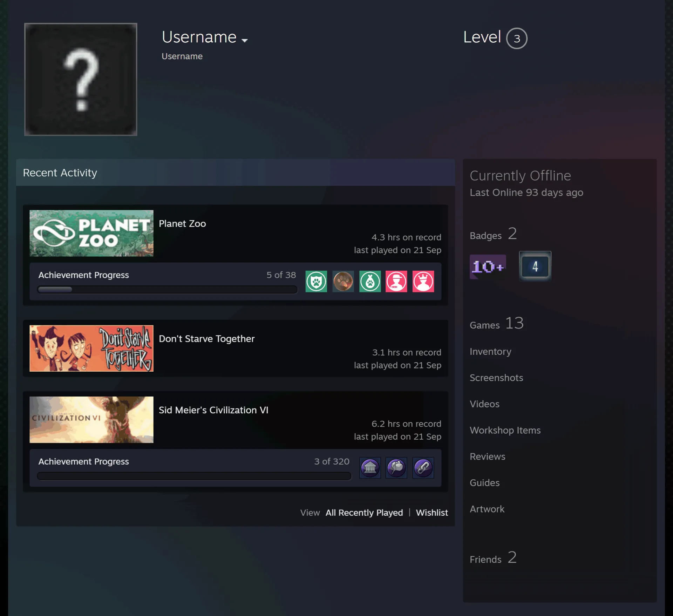Click the green shield paw achievement icon
Image resolution: width=673 pixels, height=616 pixels.
pyautogui.click(x=316, y=281)
